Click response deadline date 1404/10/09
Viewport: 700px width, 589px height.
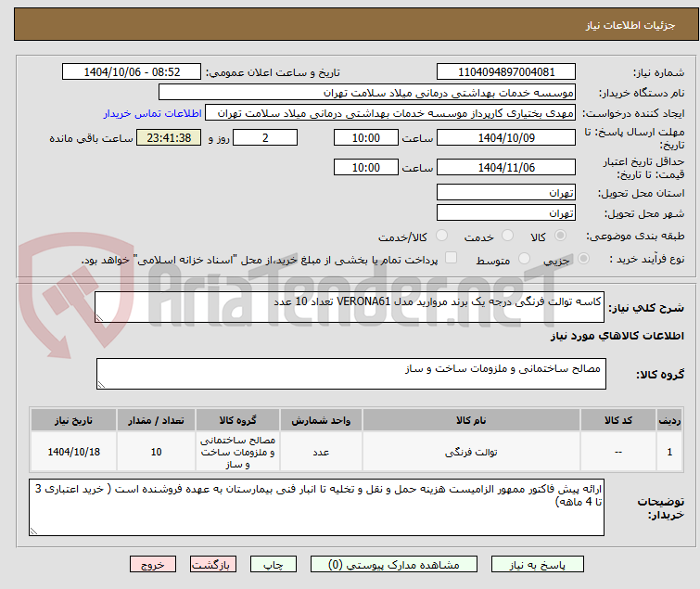pos(506,137)
